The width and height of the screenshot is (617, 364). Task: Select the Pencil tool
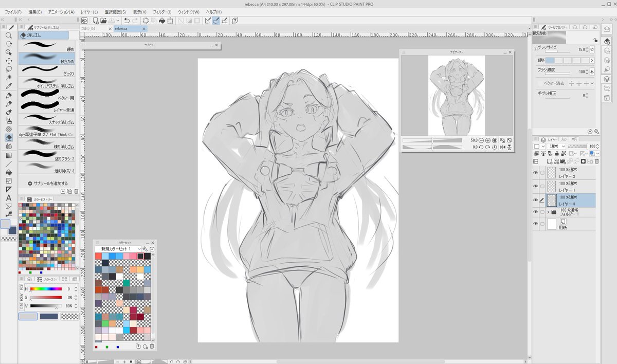pyautogui.click(x=9, y=103)
